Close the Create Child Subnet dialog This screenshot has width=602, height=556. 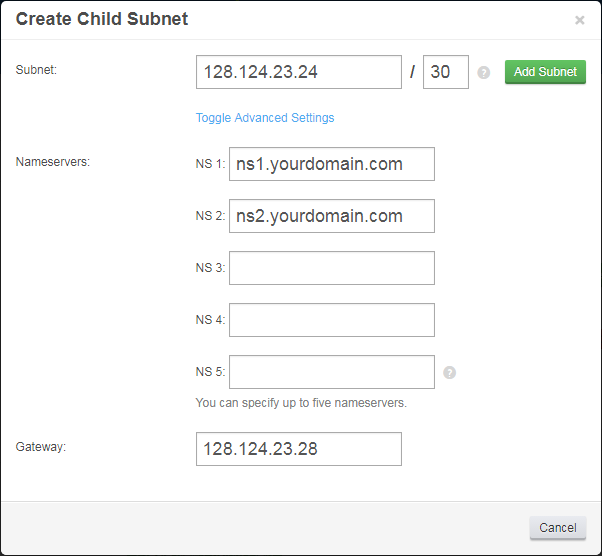click(x=579, y=20)
